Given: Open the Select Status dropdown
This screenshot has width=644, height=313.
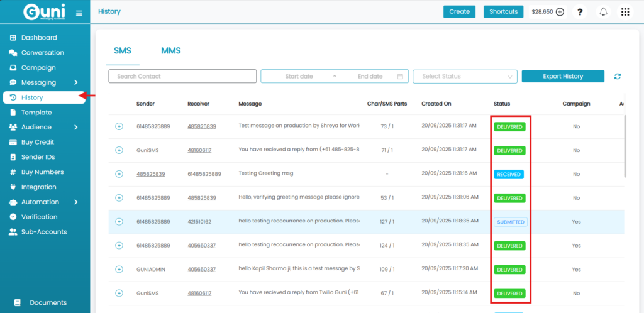Looking at the screenshot, I should coord(465,77).
